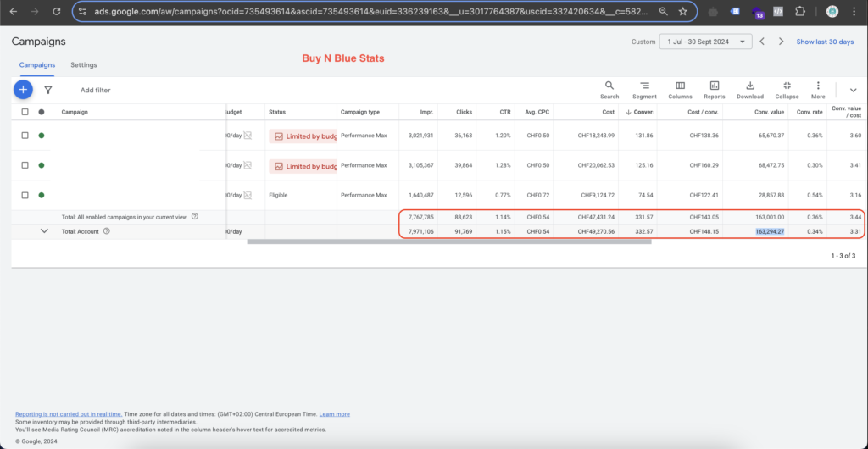
Task: Sort by Cost column header
Action: click(609, 112)
